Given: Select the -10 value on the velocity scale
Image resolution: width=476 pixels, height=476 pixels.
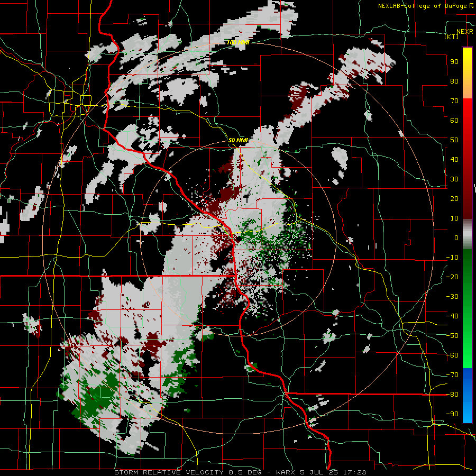Looking at the screenshot, I should [x=452, y=258].
